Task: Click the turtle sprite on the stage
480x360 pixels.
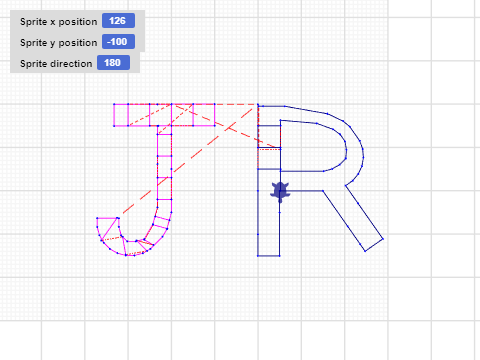Action: pos(280,192)
